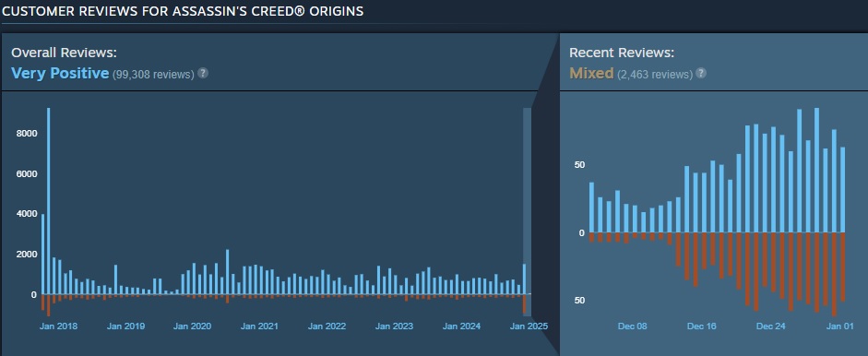The height and width of the screenshot is (356, 868).
Task: Click the Jan 2019 axis label
Action: 125,326
